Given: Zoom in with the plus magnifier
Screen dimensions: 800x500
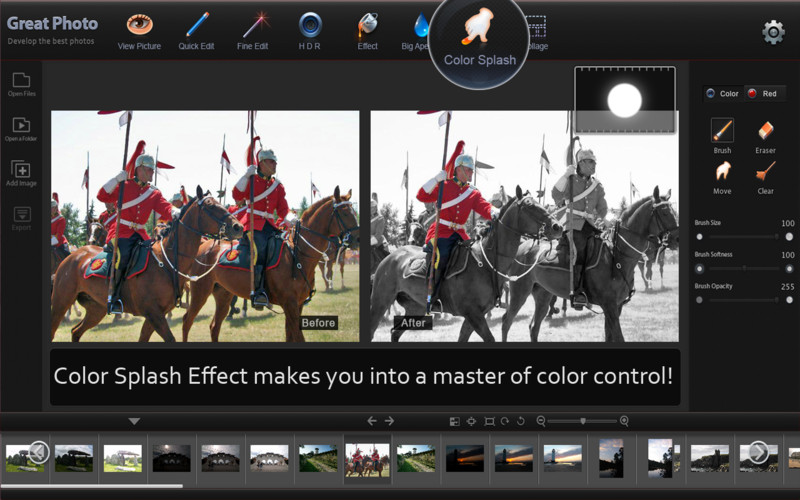Looking at the screenshot, I should click(624, 421).
